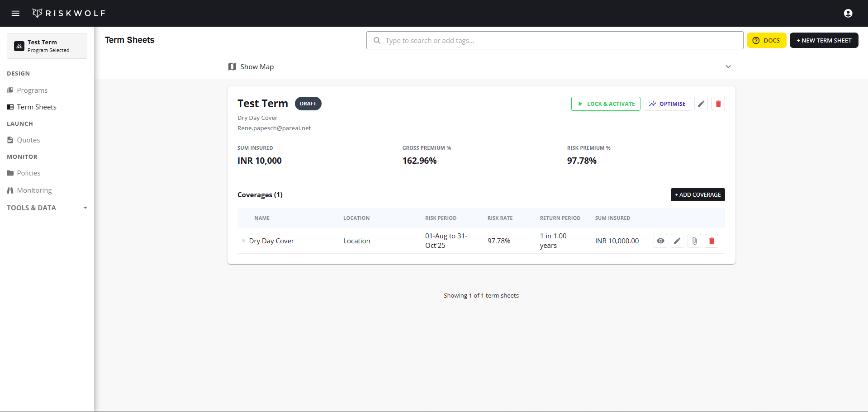Edit the Dry Day Cover coverage
Viewport: 868px width, 412px height.
(677, 241)
